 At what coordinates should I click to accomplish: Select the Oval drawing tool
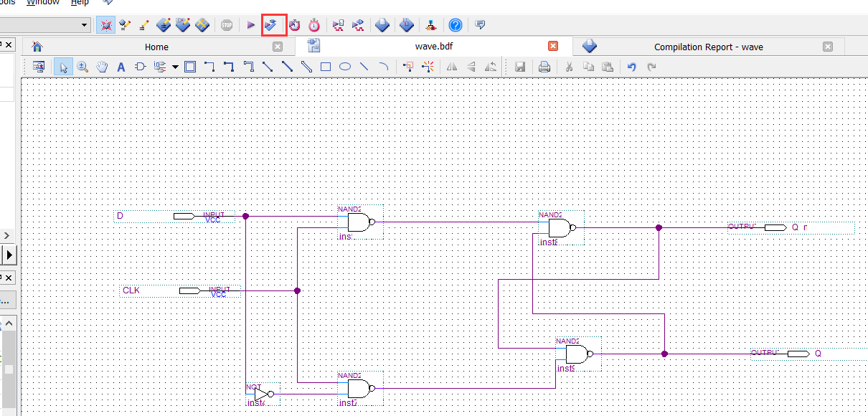coord(345,67)
